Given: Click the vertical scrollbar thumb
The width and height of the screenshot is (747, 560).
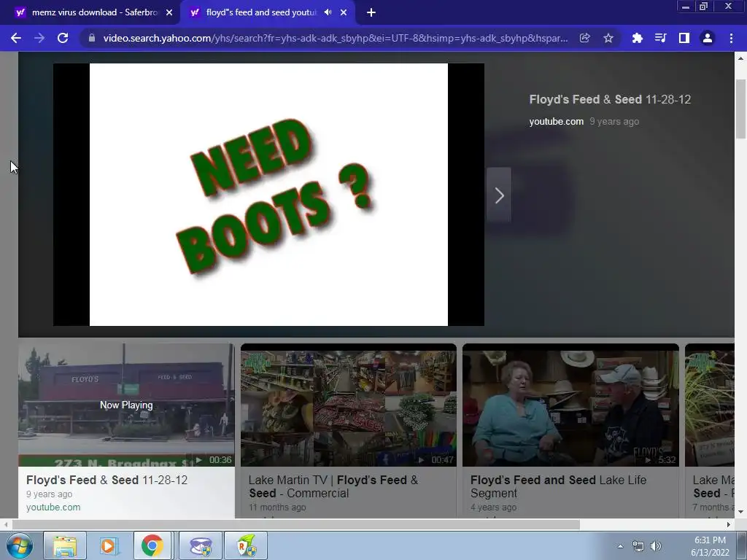Looking at the screenshot, I should coord(740,109).
